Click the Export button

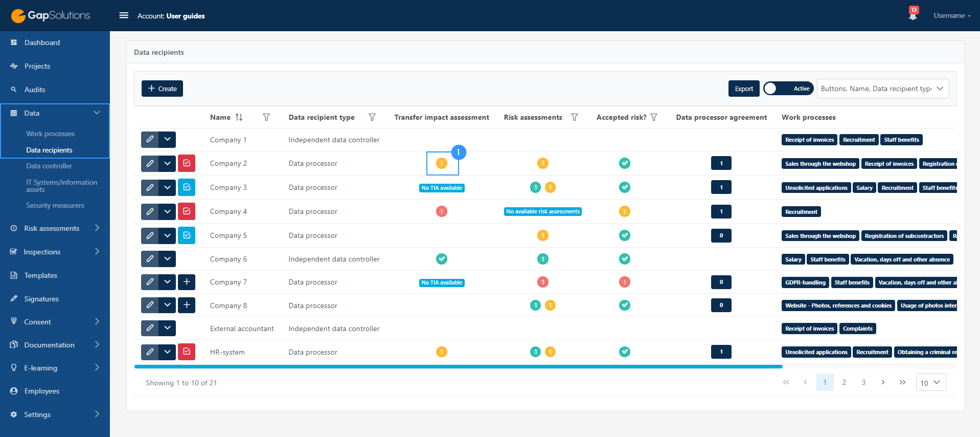coord(744,89)
